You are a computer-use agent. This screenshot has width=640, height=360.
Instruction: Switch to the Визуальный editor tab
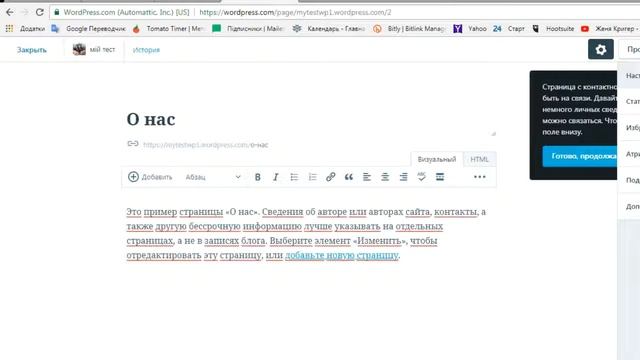click(437, 159)
